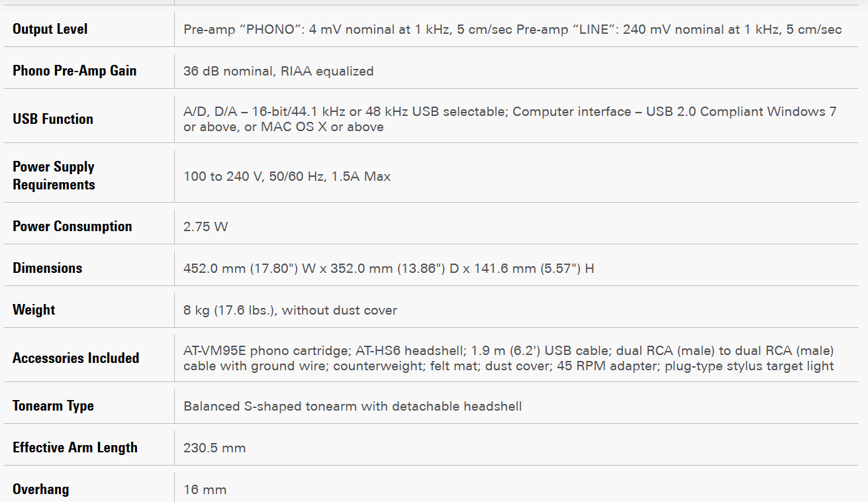Click the Overhang row label

coord(40,489)
